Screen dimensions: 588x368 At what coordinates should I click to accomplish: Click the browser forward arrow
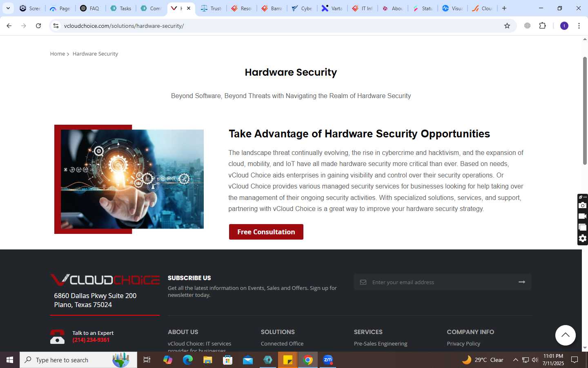click(24, 26)
